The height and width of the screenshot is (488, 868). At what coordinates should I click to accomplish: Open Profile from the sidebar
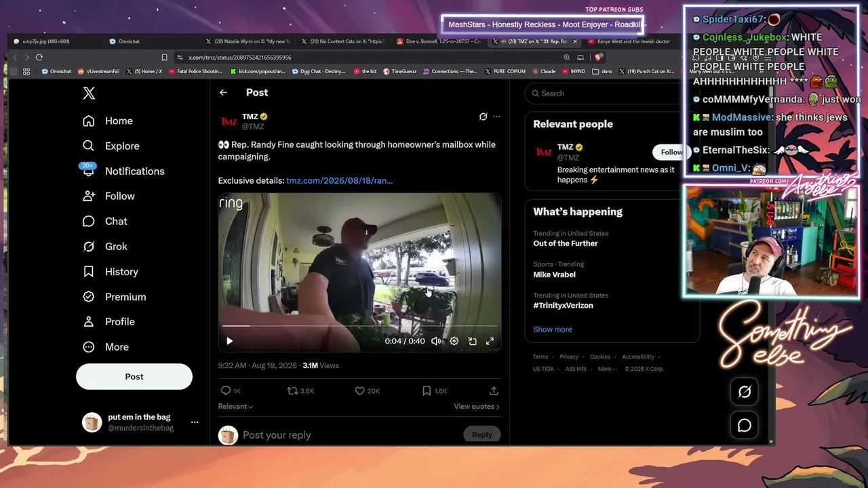pos(108,321)
